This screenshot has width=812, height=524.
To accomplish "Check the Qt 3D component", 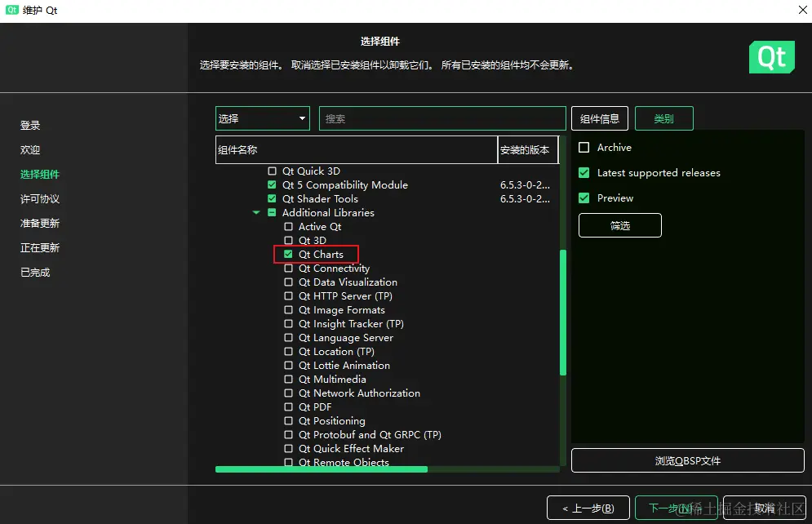I will point(288,240).
